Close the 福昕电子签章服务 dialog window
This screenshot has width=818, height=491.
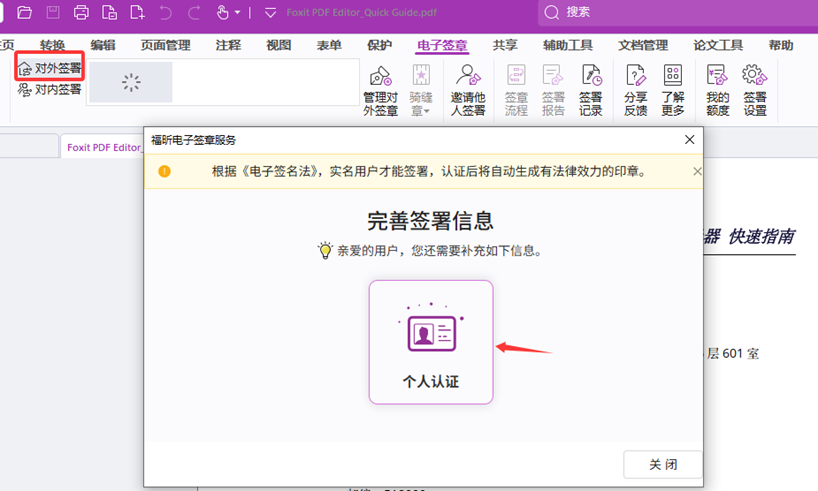[689, 140]
